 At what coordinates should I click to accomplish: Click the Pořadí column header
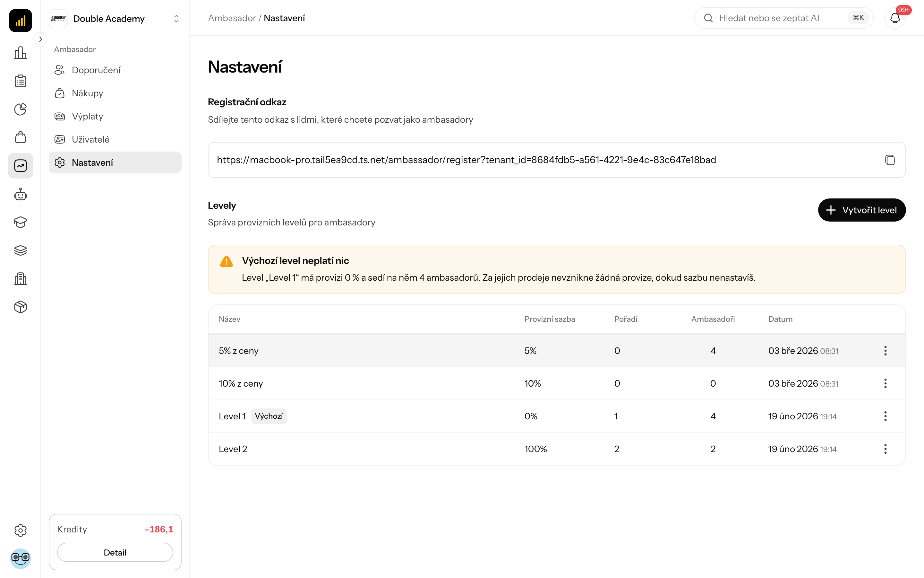pos(625,319)
